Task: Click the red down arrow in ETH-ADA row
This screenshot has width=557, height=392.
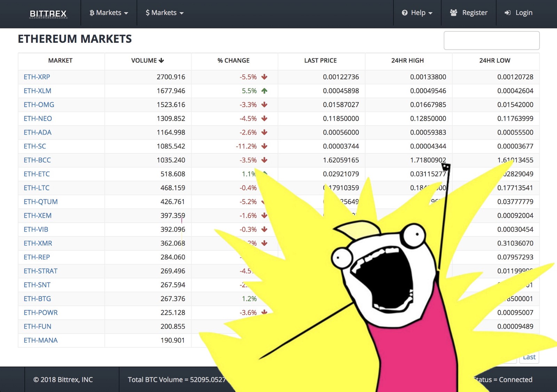Action: click(265, 133)
